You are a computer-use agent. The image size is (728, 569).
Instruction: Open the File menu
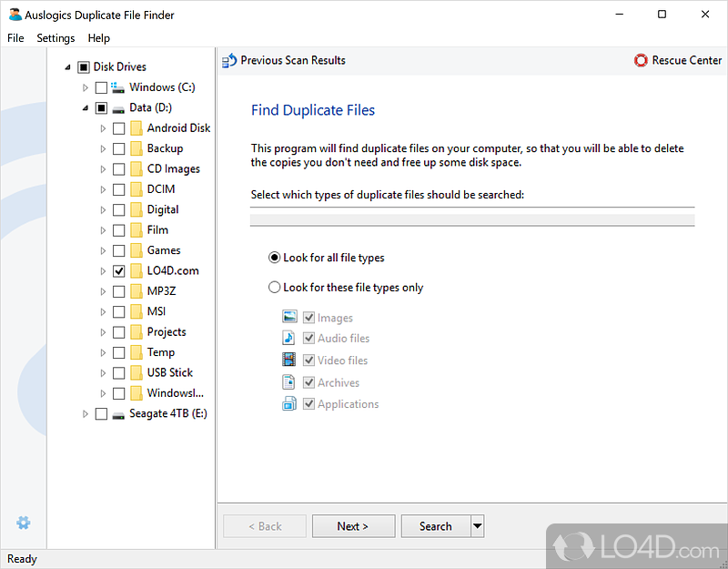tap(15, 38)
